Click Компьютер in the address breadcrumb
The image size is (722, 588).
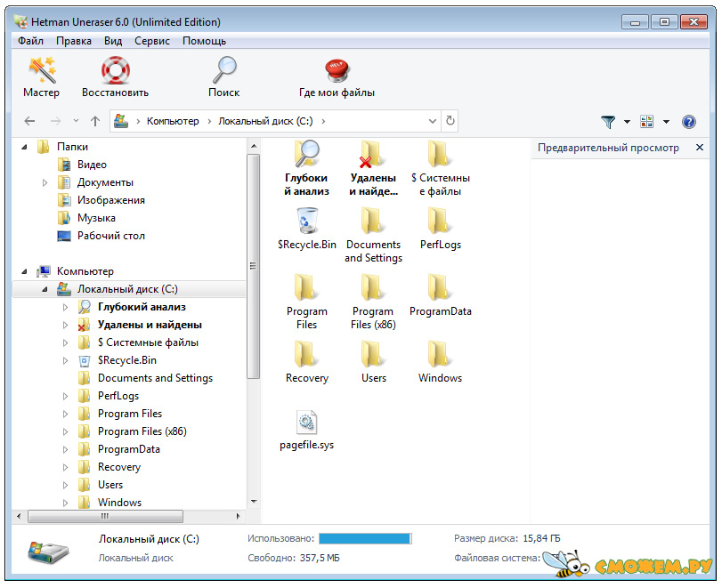pos(173,121)
